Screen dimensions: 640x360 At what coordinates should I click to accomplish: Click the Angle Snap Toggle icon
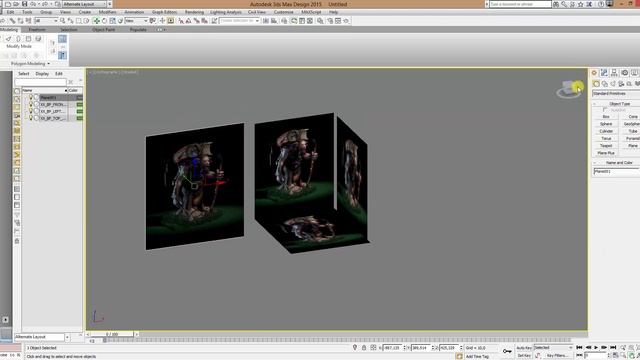(189, 21)
